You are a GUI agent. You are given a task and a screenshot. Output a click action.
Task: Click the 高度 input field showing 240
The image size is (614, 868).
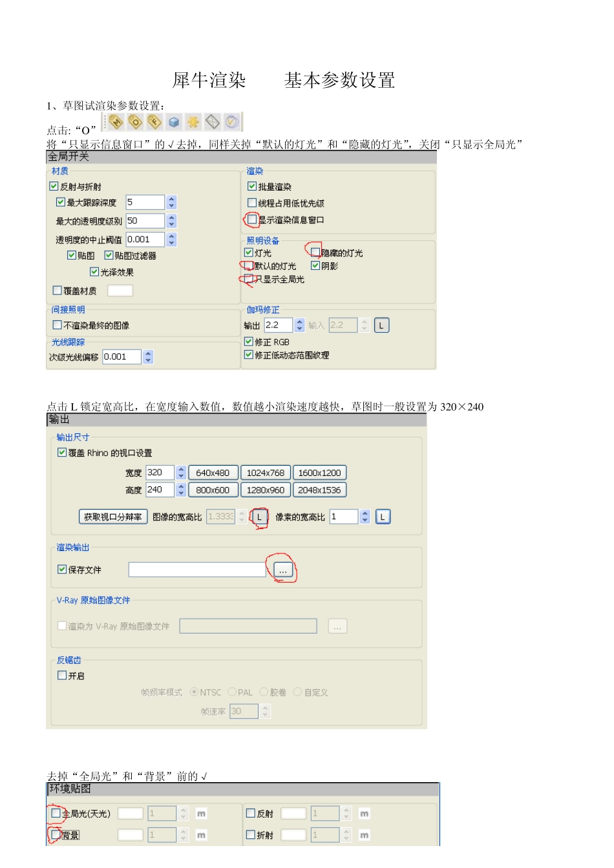(160, 490)
